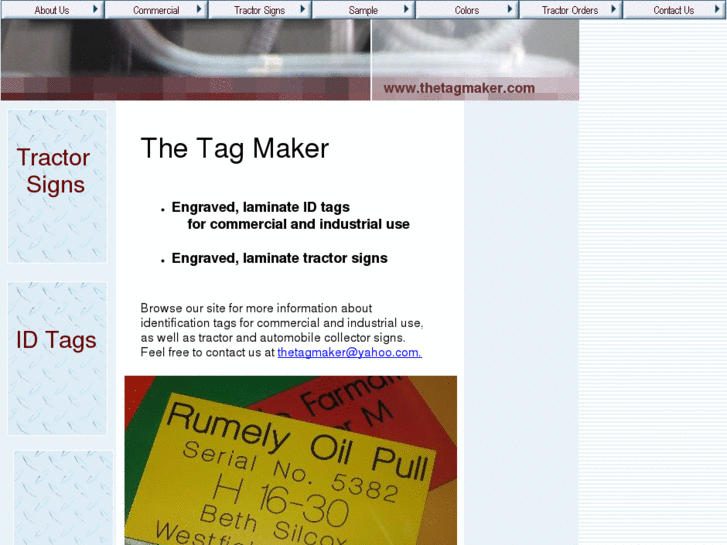Expand arrow next to Contact Us
The image size is (727, 545).
pos(717,9)
